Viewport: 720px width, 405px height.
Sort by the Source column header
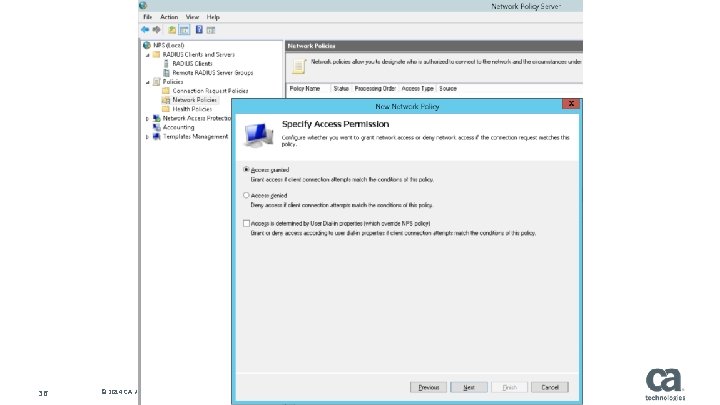[x=448, y=89]
